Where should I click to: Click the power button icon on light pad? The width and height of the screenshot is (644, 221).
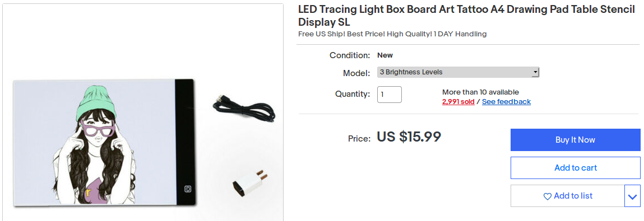click(187, 189)
